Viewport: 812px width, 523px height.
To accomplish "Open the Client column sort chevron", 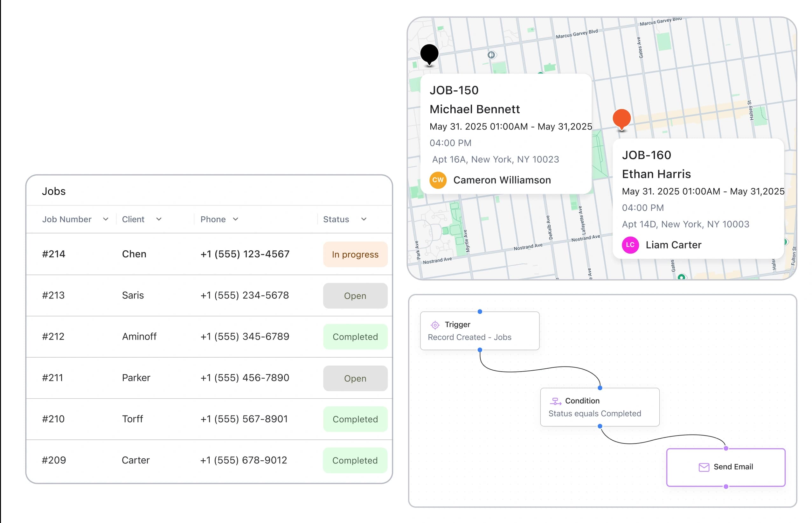I will 158,220.
